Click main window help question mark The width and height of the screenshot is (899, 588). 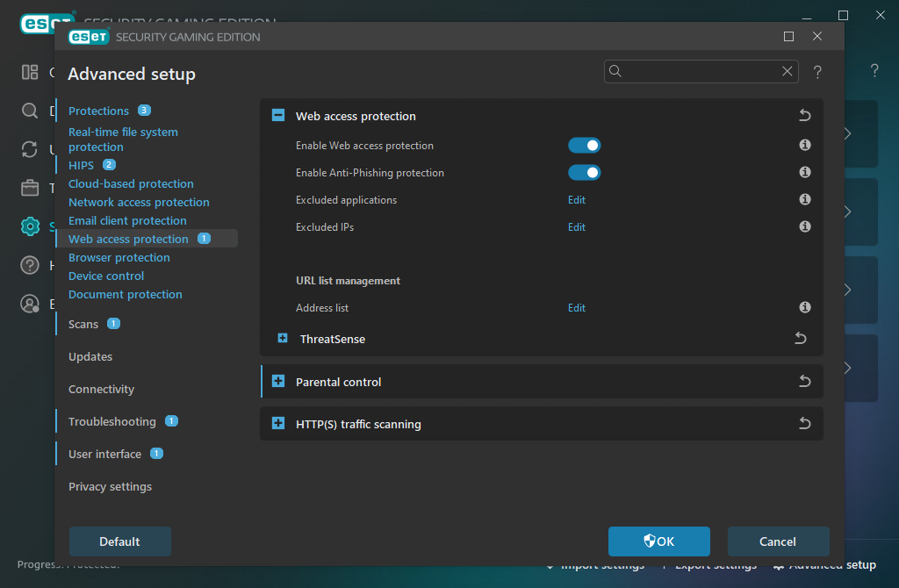(874, 70)
